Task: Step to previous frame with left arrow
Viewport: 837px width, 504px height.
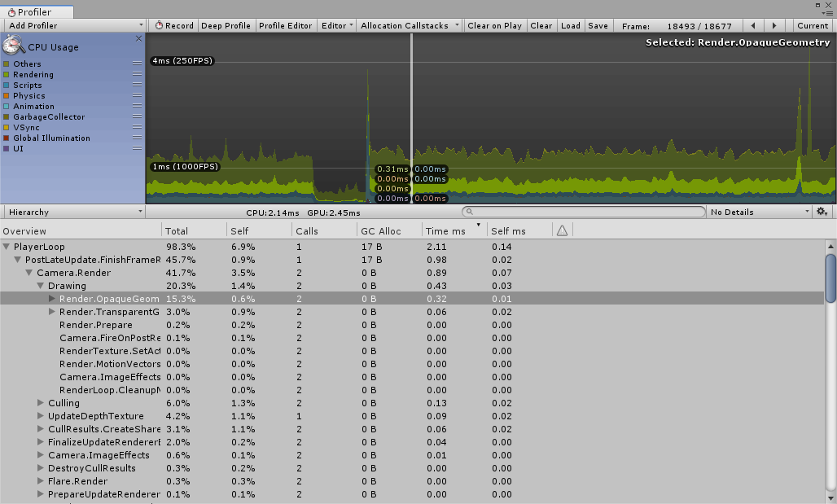Action: click(x=753, y=25)
